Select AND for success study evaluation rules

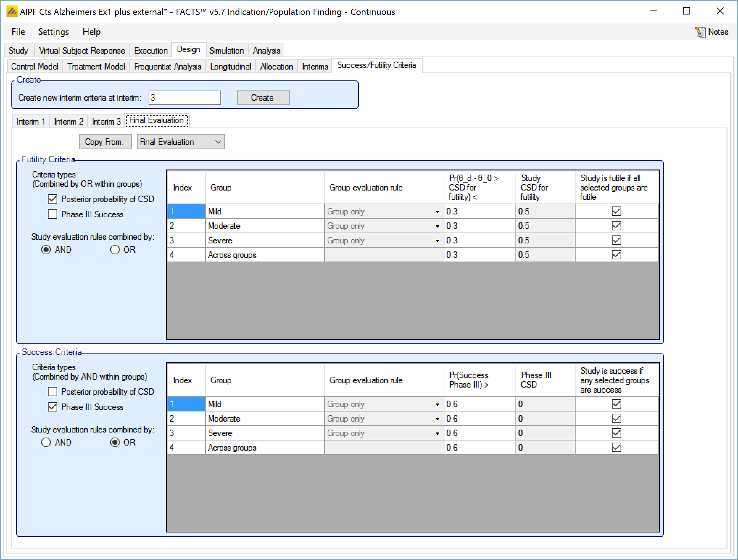point(46,443)
